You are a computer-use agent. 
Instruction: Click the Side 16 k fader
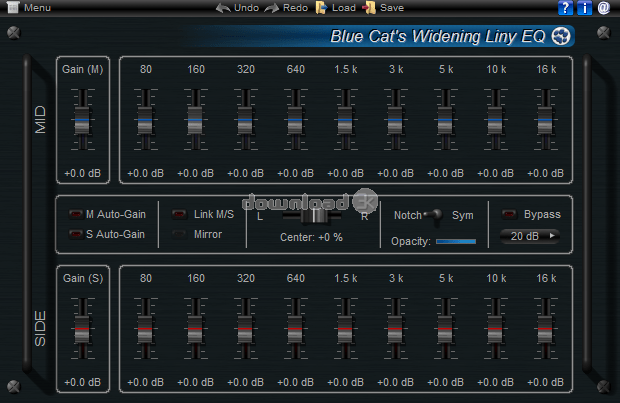coord(545,329)
